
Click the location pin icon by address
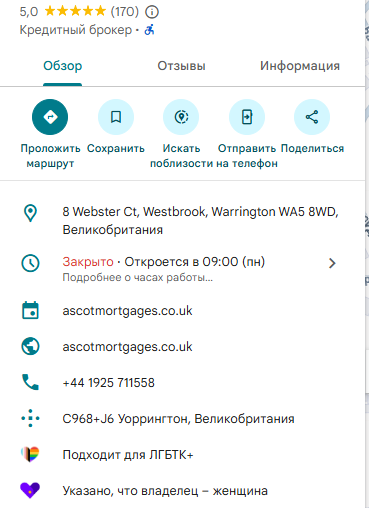(x=30, y=213)
